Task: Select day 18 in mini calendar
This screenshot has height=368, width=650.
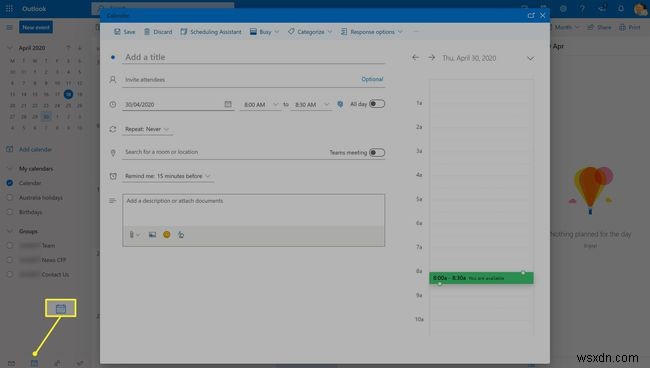Action: click(x=68, y=94)
